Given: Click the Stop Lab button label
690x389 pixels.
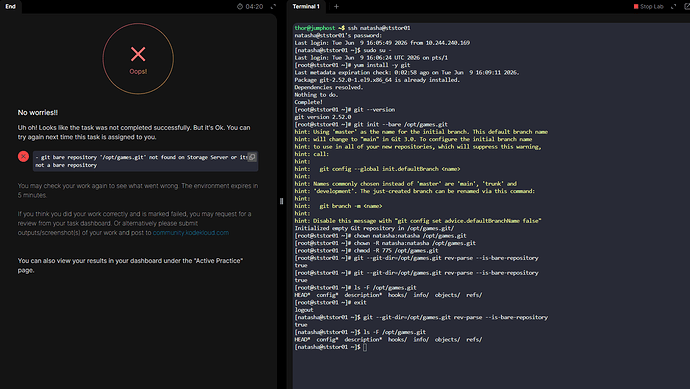Looking at the screenshot, I should (652, 6).
